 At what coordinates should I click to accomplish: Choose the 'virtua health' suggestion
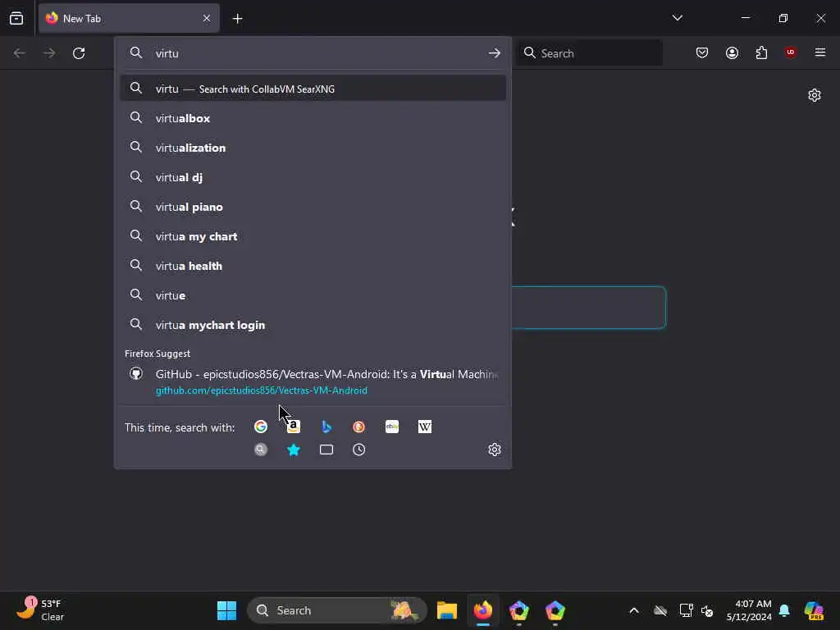coord(313,265)
